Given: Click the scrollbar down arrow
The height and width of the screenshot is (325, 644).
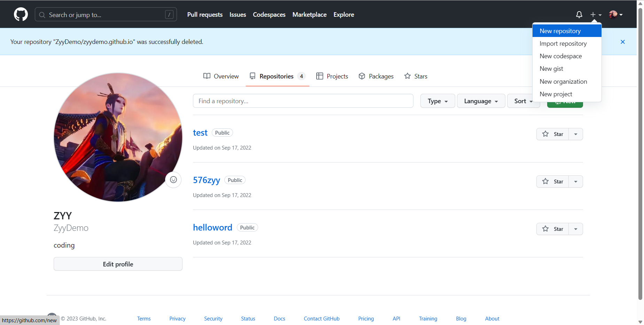Looking at the screenshot, I should click(x=640, y=322).
